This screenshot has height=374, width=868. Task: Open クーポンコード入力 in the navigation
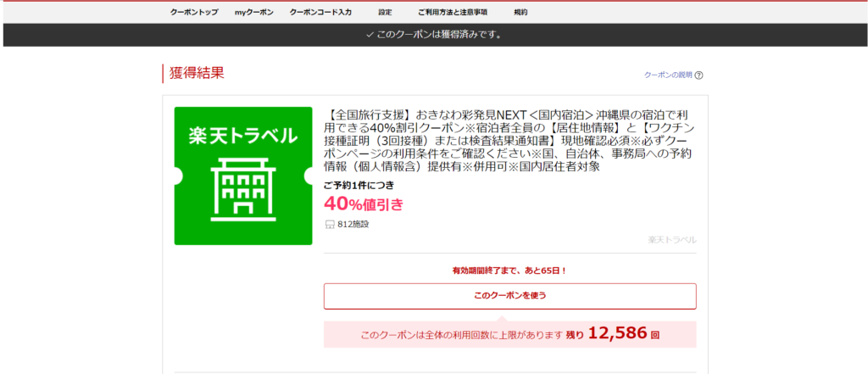click(x=320, y=12)
